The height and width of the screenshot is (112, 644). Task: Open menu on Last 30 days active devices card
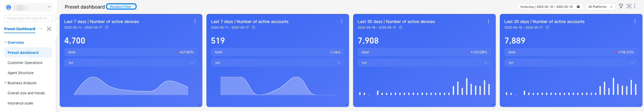coord(488,21)
